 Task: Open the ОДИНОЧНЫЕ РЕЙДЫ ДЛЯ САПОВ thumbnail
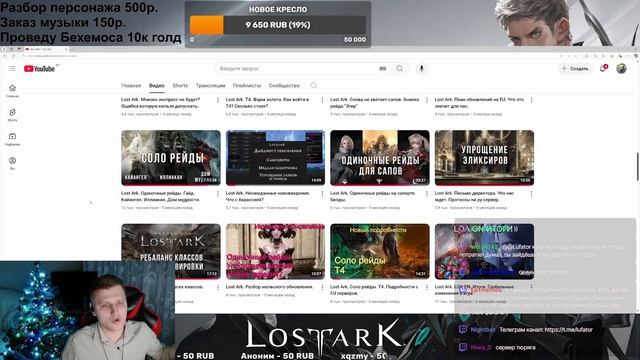(x=380, y=158)
